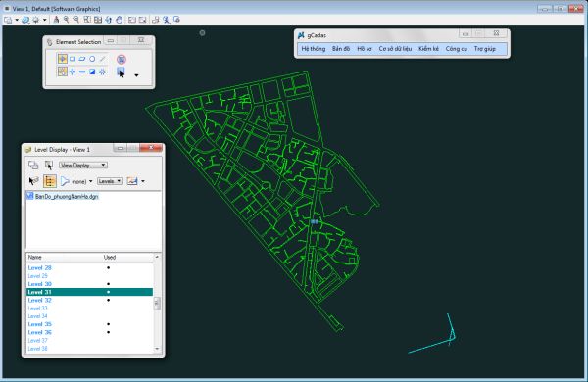
Task: Open the View Display dropdown
Action: click(x=83, y=165)
